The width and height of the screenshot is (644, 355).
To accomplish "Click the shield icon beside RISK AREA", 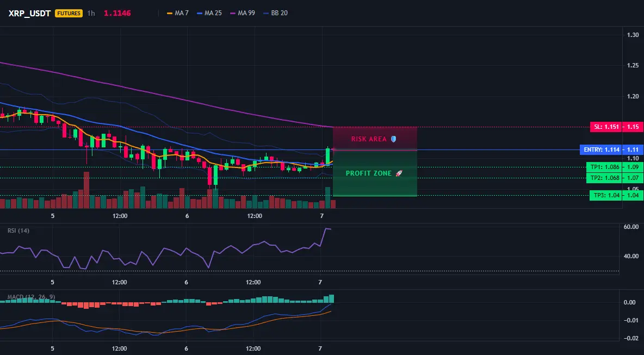I will point(393,139).
